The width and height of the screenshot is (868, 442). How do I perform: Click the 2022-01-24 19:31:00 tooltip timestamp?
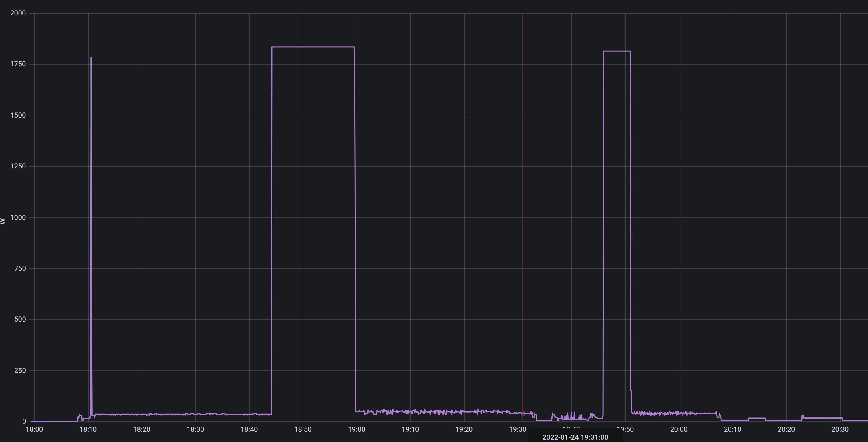[x=575, y=437]
